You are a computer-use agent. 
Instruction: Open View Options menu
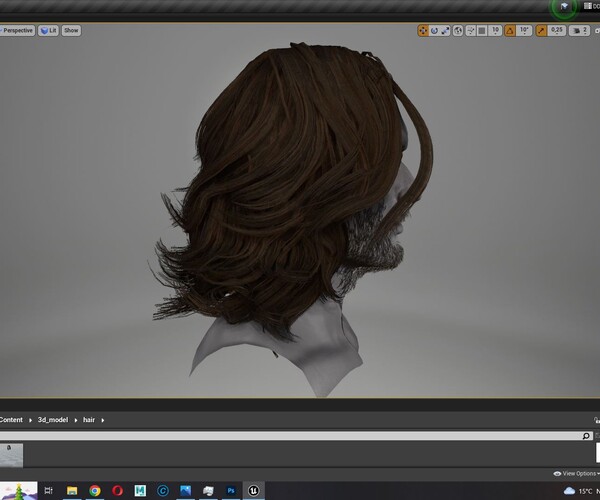pyautogui.click(x=577, y=474)
